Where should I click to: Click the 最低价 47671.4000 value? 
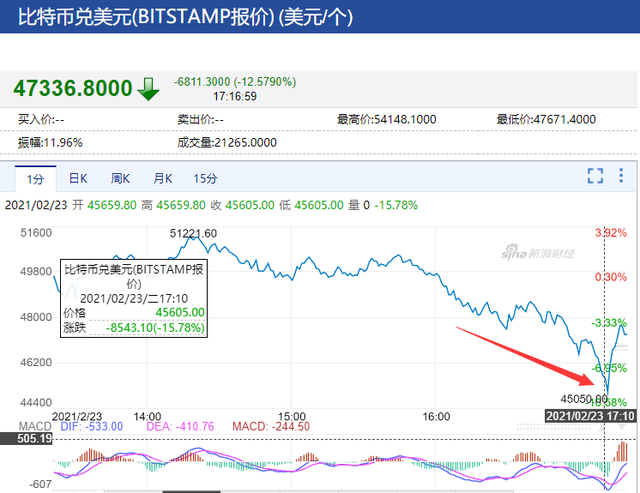(x=546, y=120)
